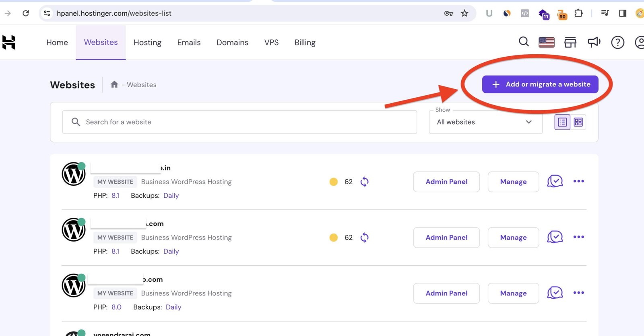This screenshot has height=336, width=644.
Task: Open the media control icon in the browser toolbar
Action: 605,13
